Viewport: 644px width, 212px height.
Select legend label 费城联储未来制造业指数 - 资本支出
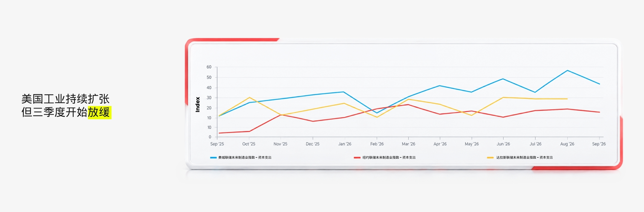(x=245, y=158)
